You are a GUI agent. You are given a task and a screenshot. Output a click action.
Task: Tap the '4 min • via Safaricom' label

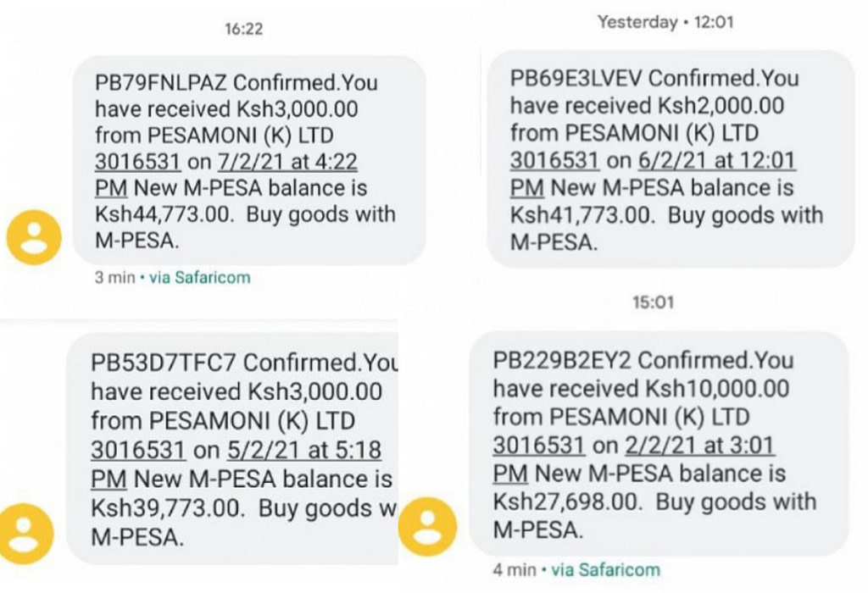[576, 570]
